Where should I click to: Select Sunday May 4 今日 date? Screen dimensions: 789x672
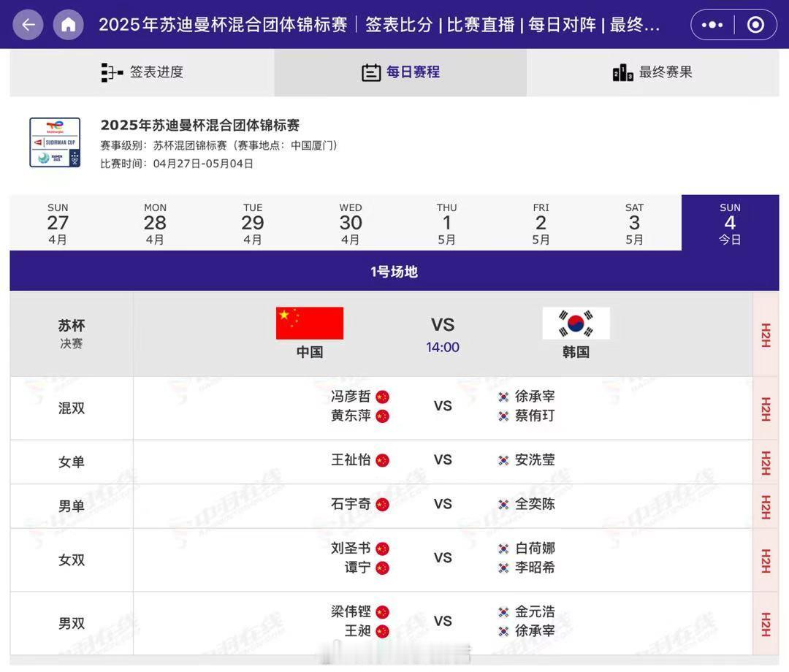(x=730, y=223)
